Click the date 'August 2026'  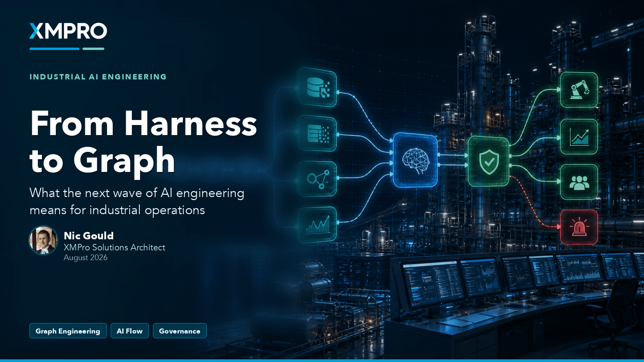click(86, 257)
